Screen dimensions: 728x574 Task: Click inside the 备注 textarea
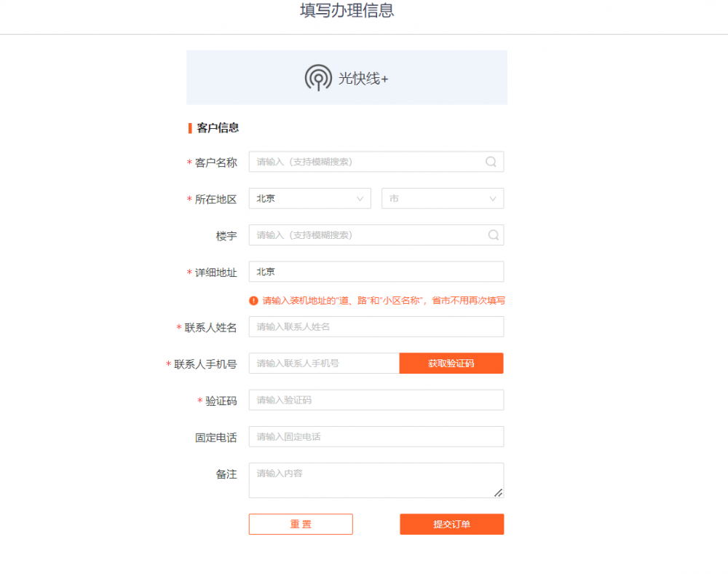click(376, 480)
